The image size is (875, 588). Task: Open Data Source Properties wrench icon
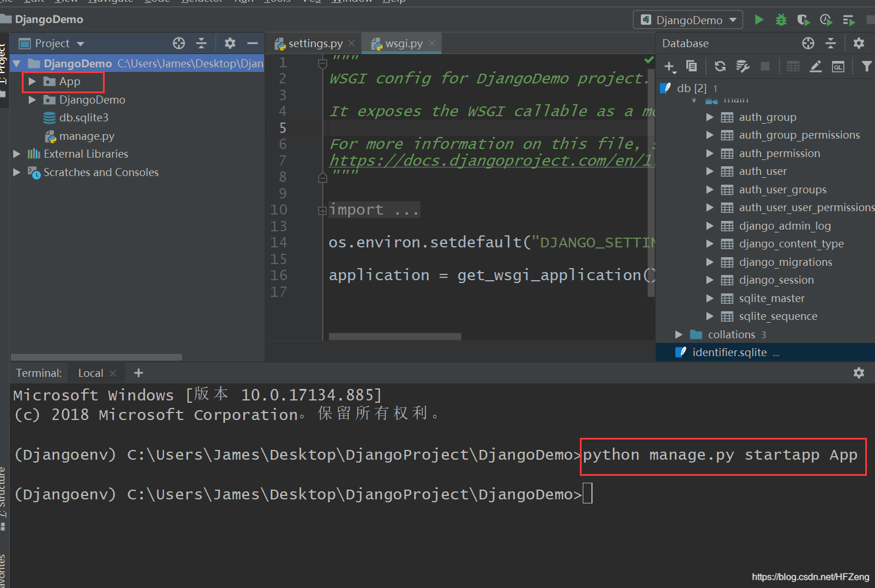coord(743,66)
